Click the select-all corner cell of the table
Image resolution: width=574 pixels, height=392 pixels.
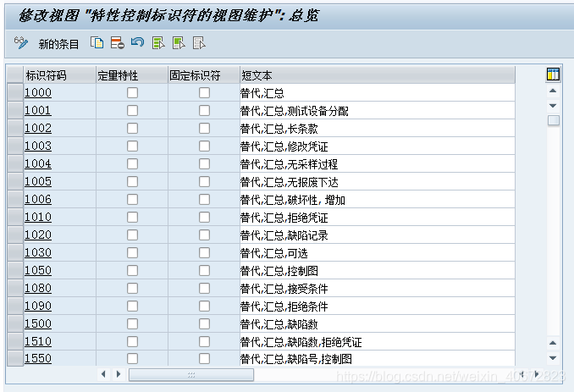(15, 75)
